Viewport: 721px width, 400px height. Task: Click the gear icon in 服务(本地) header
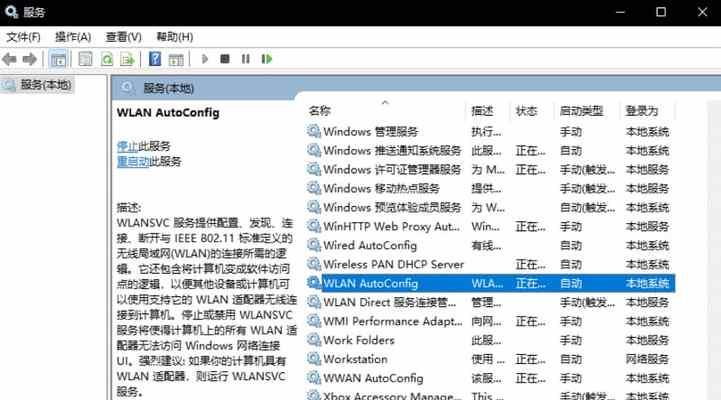click(x=127, y=88)
